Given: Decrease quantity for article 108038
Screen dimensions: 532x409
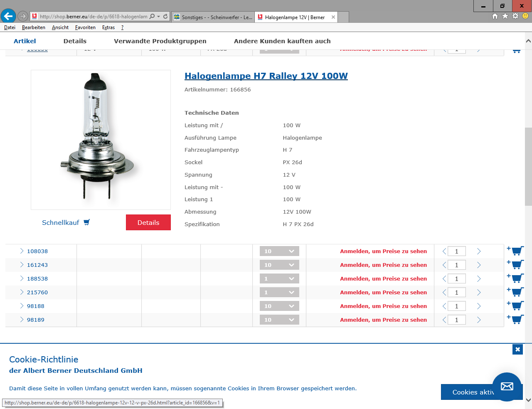Looking at the screenshot, I should (x=444, y=251).
